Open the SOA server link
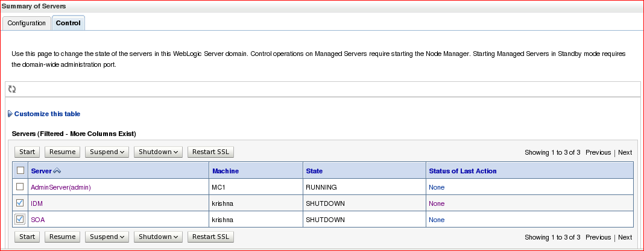This screenshot has height=251, width=644. pos(38,220)
